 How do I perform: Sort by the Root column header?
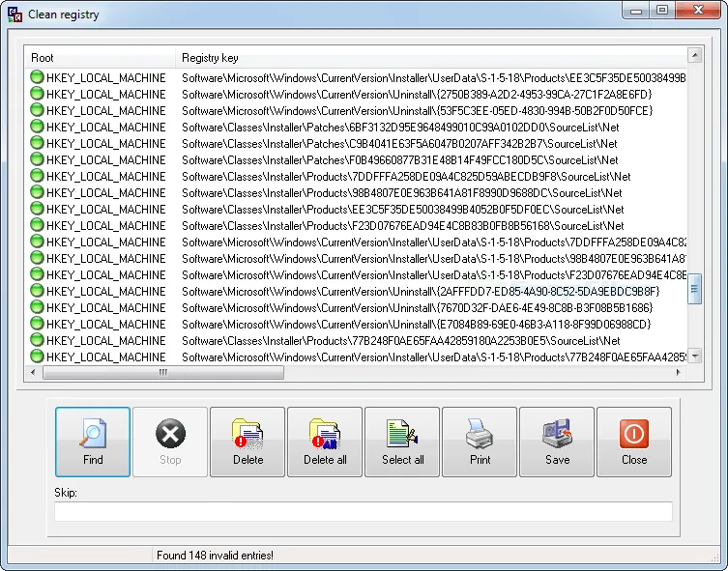pyautogui.click(x=100, y=58)
